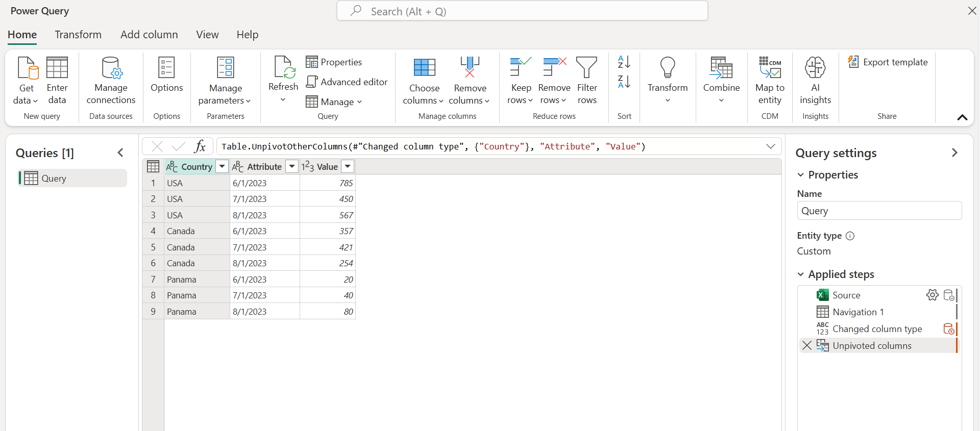980x431 pixels.
Task: Open the Country column filter dropdown
Action: tap(222, 166)
